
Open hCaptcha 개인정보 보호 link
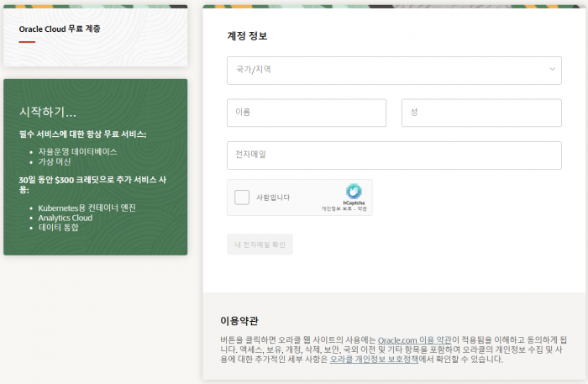336,209
